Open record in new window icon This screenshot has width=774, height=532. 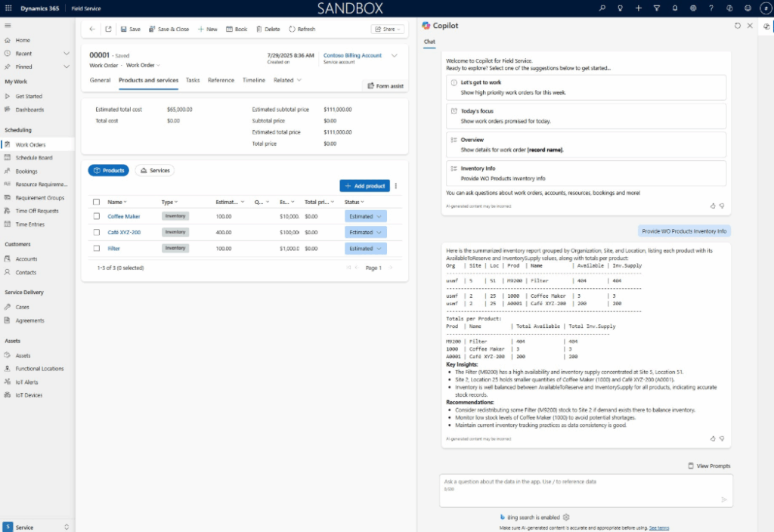pyautogui.click(x=108, y=29)
